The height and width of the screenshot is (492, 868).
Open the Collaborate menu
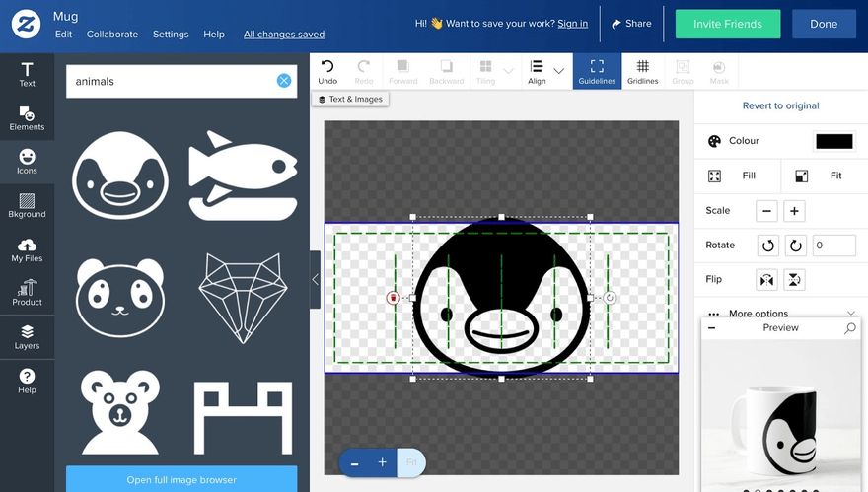(x=112, y=35)
